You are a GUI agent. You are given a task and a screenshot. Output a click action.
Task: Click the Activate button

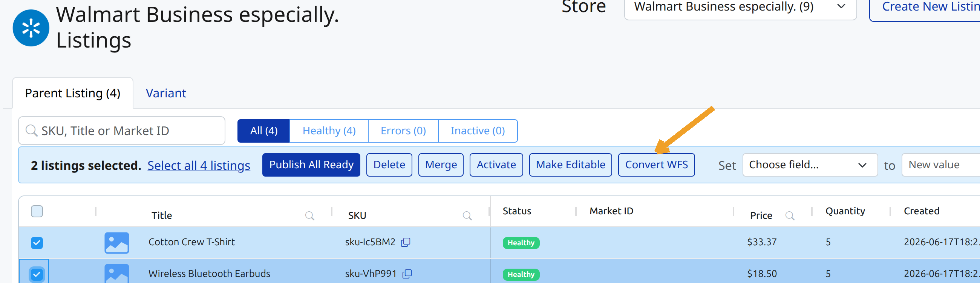(496, 165)
